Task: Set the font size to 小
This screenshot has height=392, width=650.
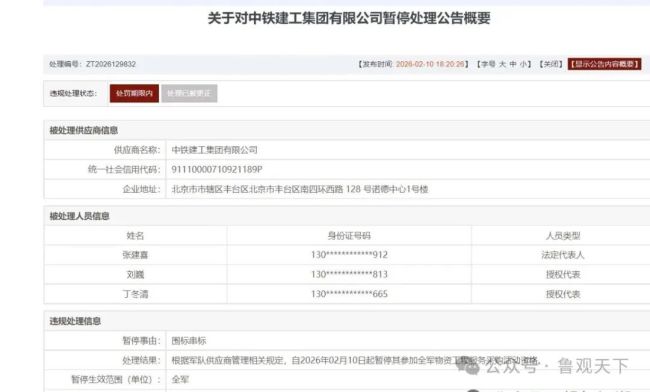Action: pyautogui.click(x=524, y=64)
